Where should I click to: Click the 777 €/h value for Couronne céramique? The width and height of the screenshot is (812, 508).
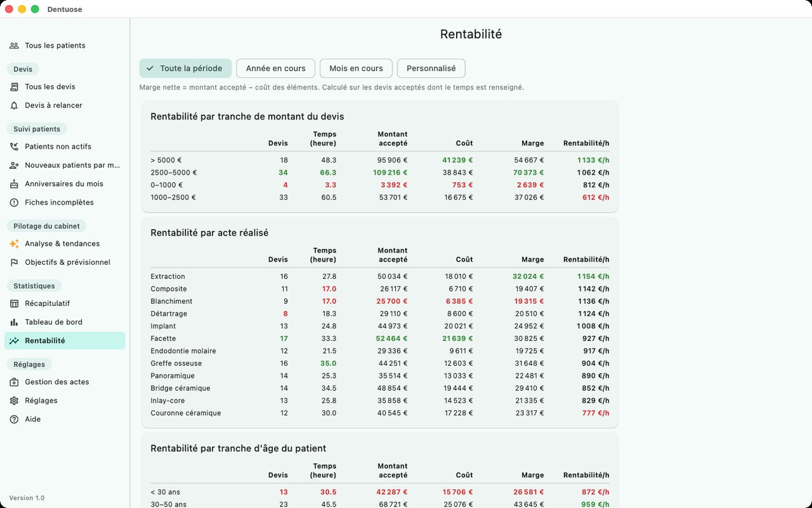[596, 413]
